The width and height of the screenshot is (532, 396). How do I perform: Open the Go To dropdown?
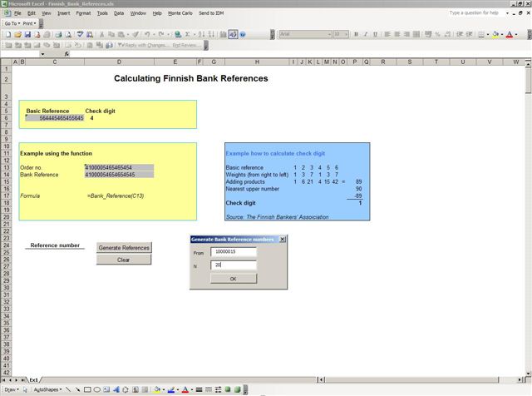tap(12, 23)
